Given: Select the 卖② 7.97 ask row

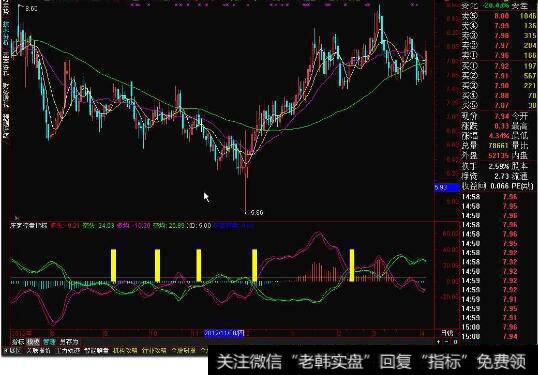Looking at the screenshot, I should pos(499,46).
